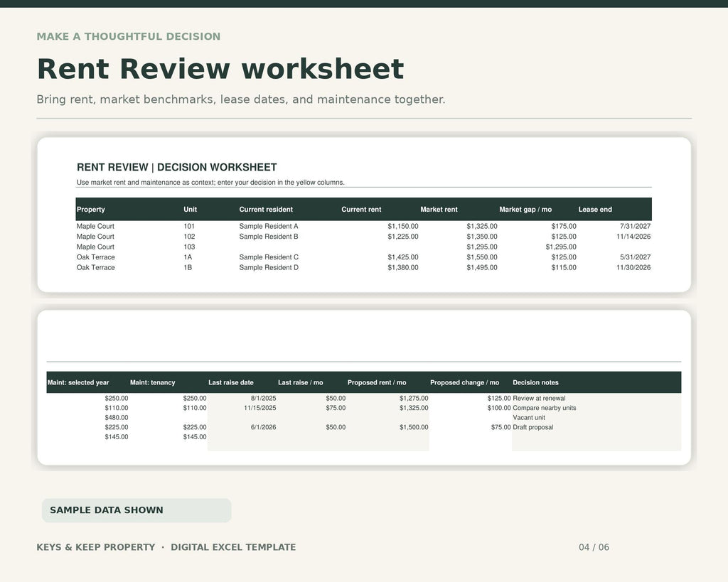
Task: Select the 'Current resident' column header
Action: click(x=266, y=210)
